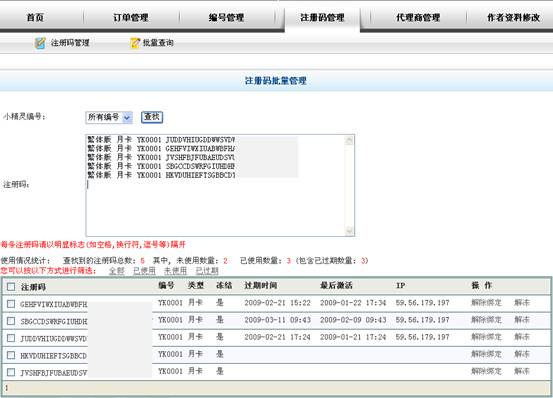This screenshot has width=553, height=398.
Task: Click the 注册码批量管理 heading
Action: [275, 81]
